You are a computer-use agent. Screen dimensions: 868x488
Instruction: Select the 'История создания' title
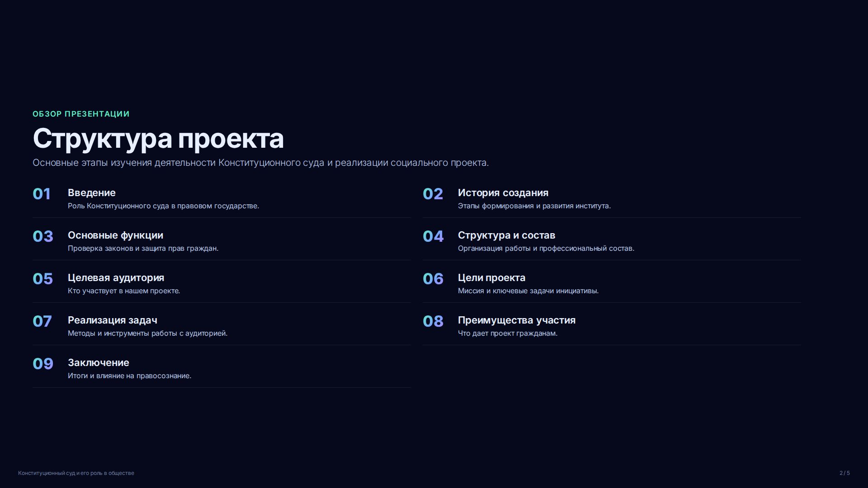coord(503,193)
